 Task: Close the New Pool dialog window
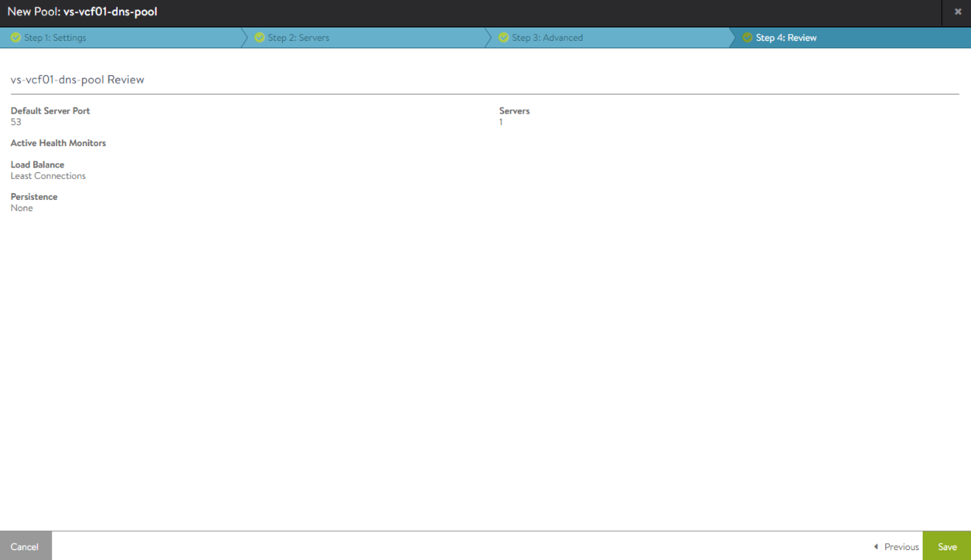[x=958, y=12]
